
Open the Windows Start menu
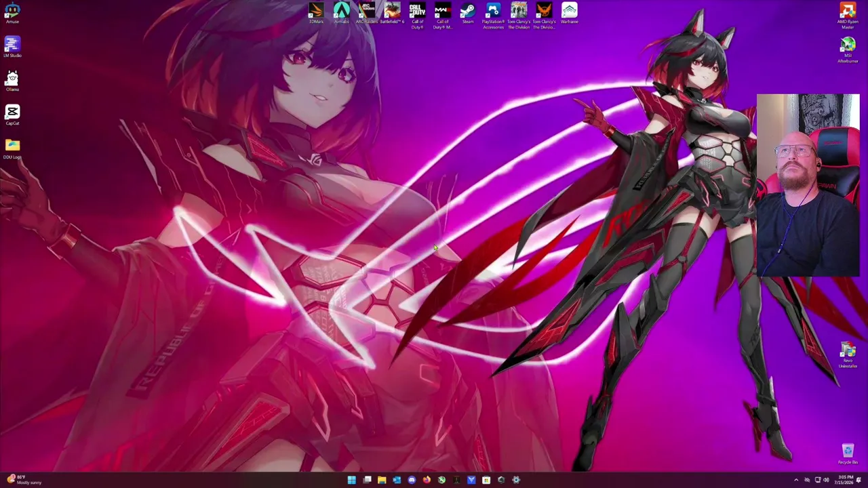(351, 480)
